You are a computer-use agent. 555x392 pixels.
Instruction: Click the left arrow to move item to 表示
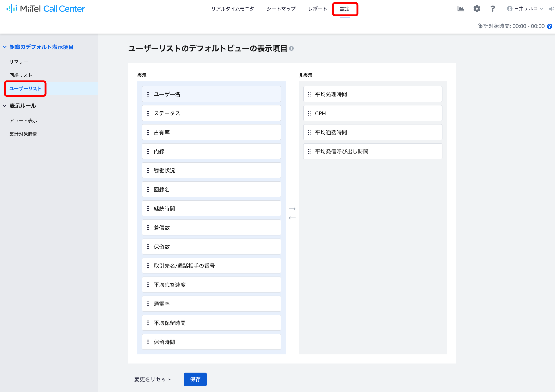tap(292, 218)
